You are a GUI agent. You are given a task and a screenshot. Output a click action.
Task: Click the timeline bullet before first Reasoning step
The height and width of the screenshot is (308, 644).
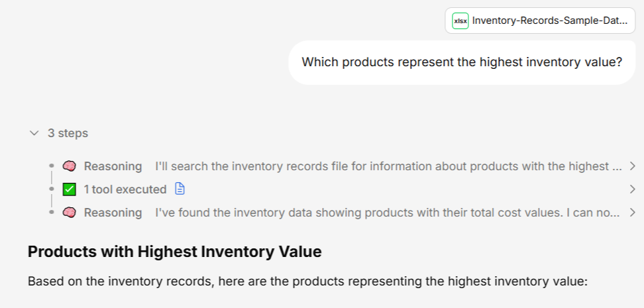[51, 166]
